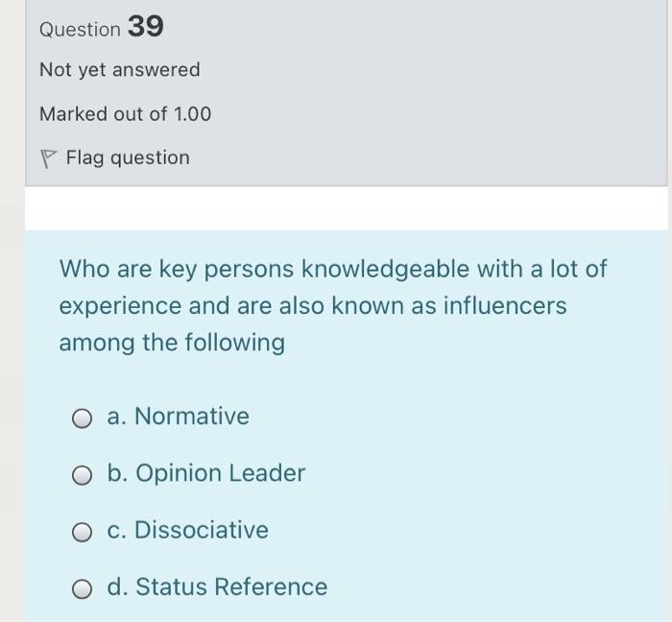Click the white gap below question info
The width and height of the screenshot is (672, 622).
(346, 207)
